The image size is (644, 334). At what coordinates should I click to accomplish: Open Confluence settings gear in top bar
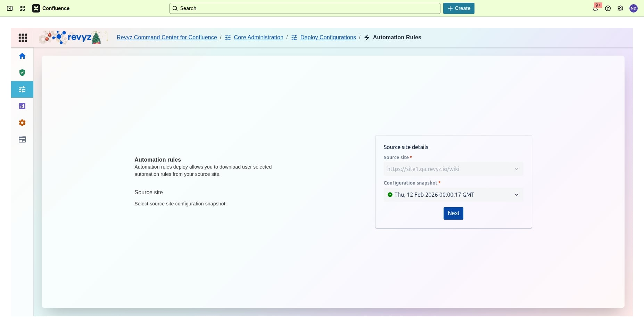[620, 8]
